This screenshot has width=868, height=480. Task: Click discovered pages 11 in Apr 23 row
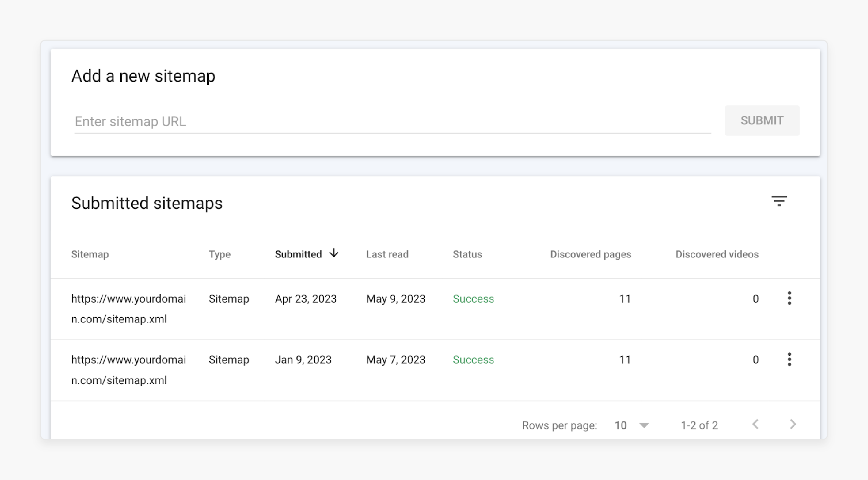pos(625,299)
